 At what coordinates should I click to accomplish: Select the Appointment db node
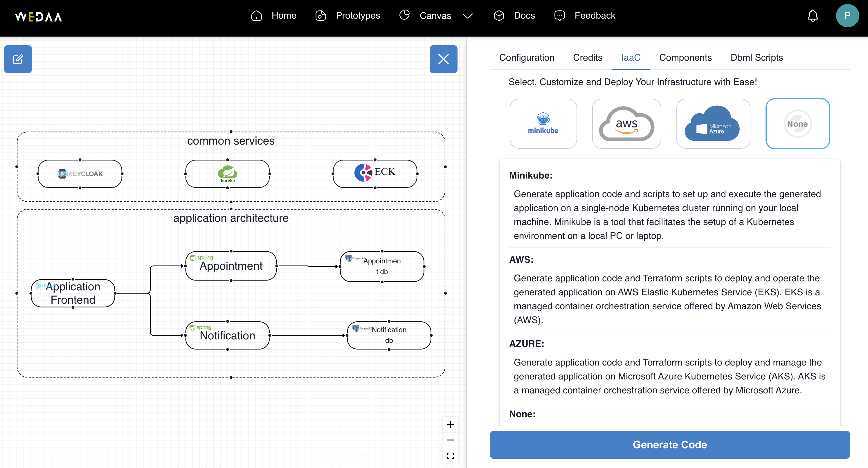click(x=382, y=267)
